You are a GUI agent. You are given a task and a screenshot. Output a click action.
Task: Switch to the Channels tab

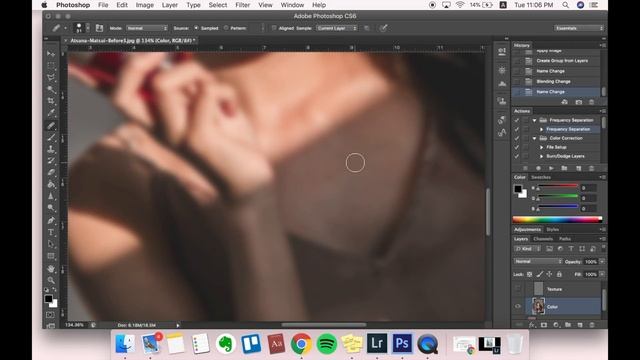coord(543,239)
